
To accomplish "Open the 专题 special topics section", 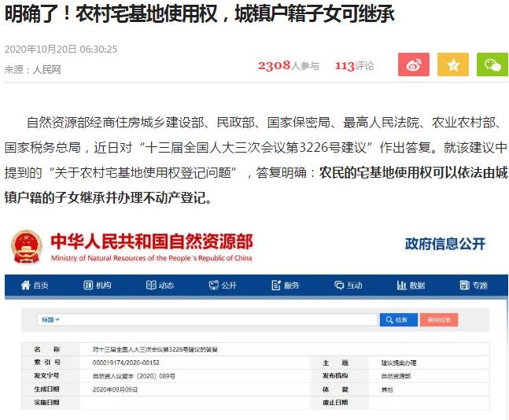I will (474, 286).
